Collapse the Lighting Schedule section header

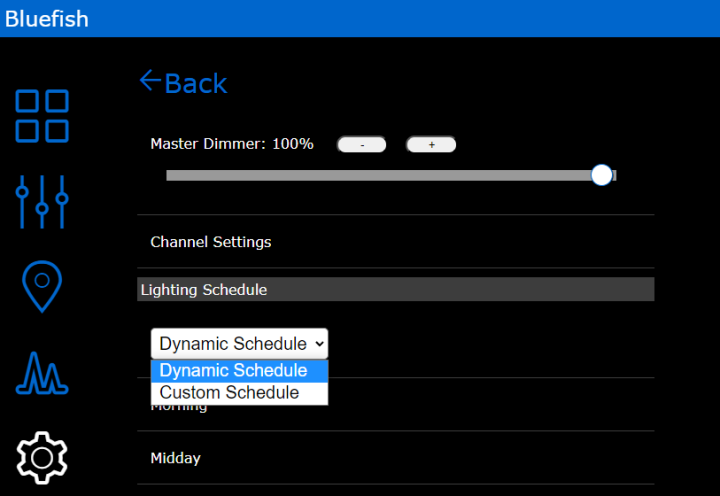[395, 290]
